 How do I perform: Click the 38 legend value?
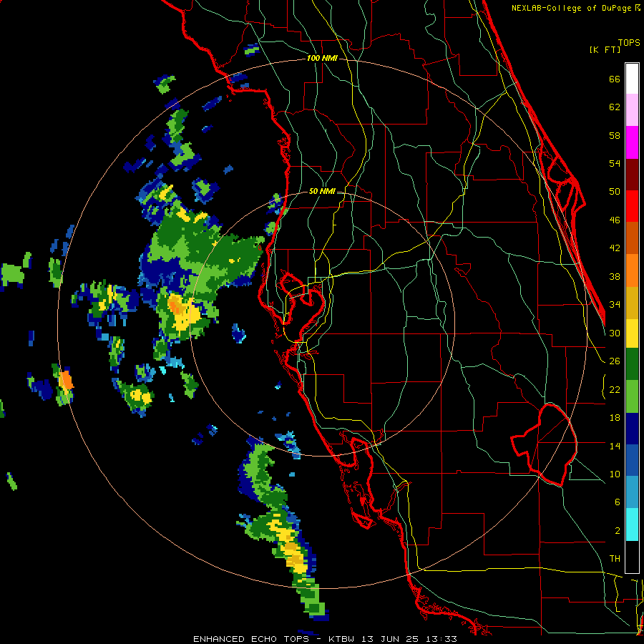615,276
